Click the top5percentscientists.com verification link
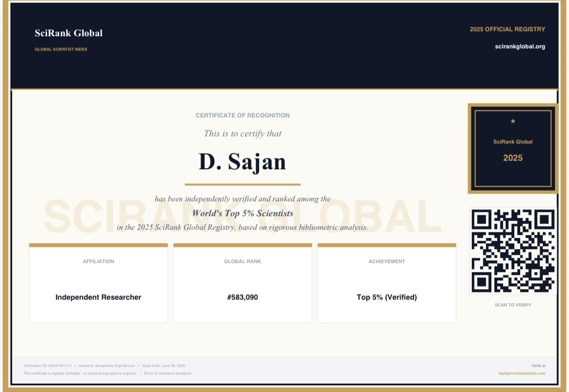The height and width of the screenshot is (392, 569). [522, 374]
